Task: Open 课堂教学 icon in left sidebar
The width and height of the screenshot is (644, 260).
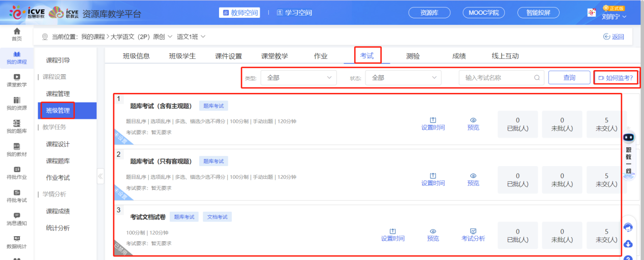Action: point(17,77)
